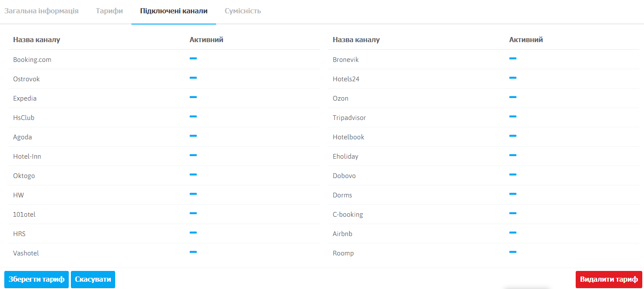Screen dimensions: 644x289
Task: Switch to the Тарифи tab
Action: [x=109, y=11]
